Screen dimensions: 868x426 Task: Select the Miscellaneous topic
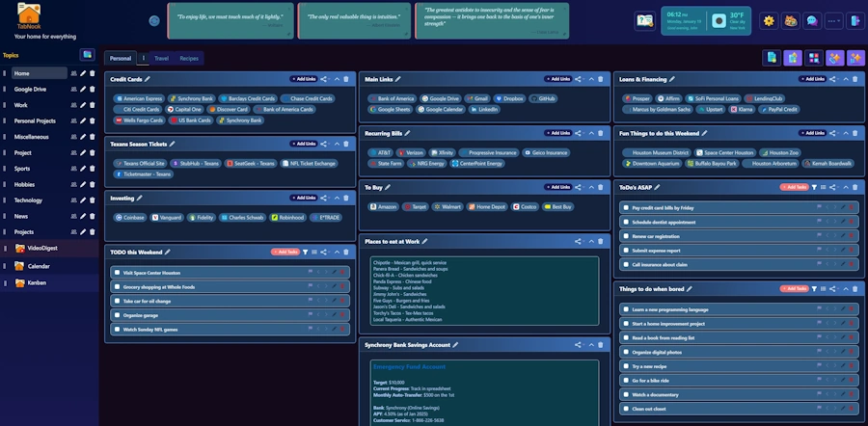32,137
